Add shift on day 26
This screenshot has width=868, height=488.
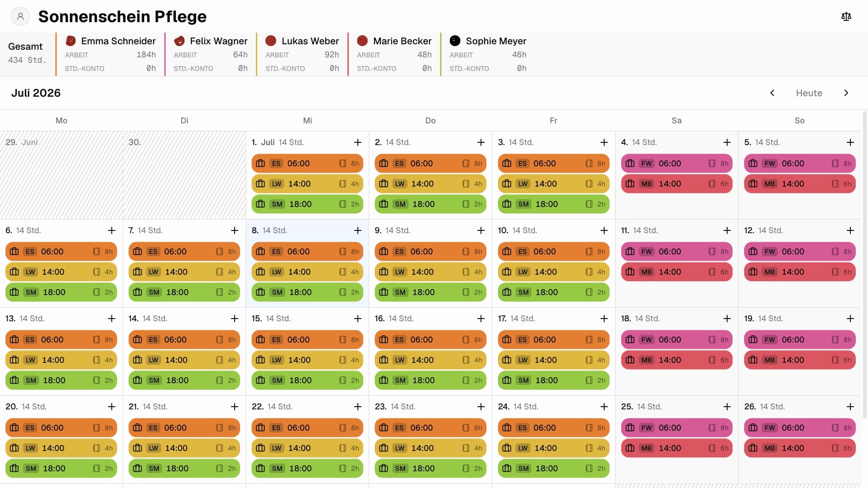click(850, 407)
